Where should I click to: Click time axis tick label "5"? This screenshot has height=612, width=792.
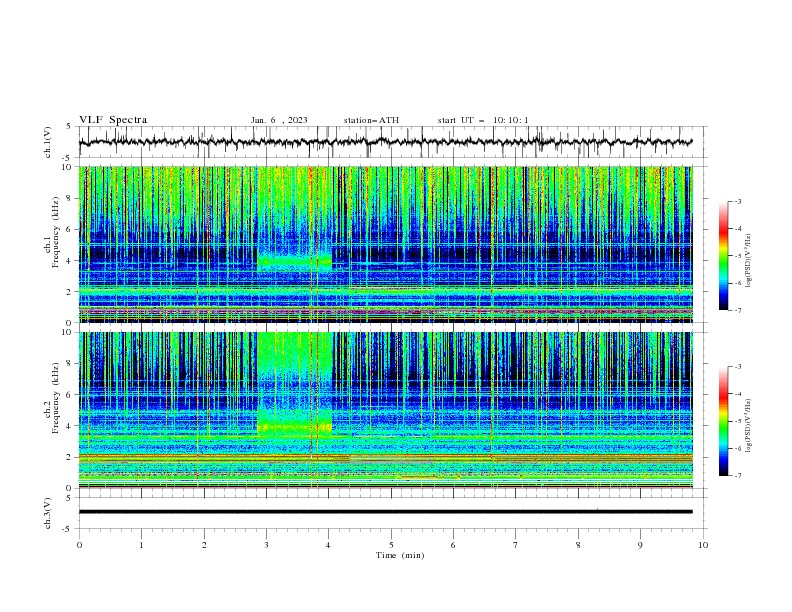tap(391, 545)
